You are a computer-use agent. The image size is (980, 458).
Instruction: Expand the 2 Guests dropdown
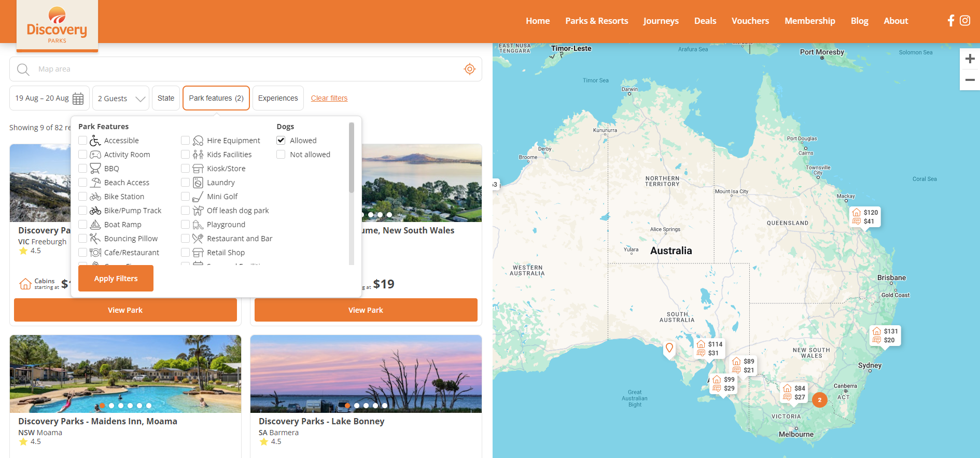[121, 99]
